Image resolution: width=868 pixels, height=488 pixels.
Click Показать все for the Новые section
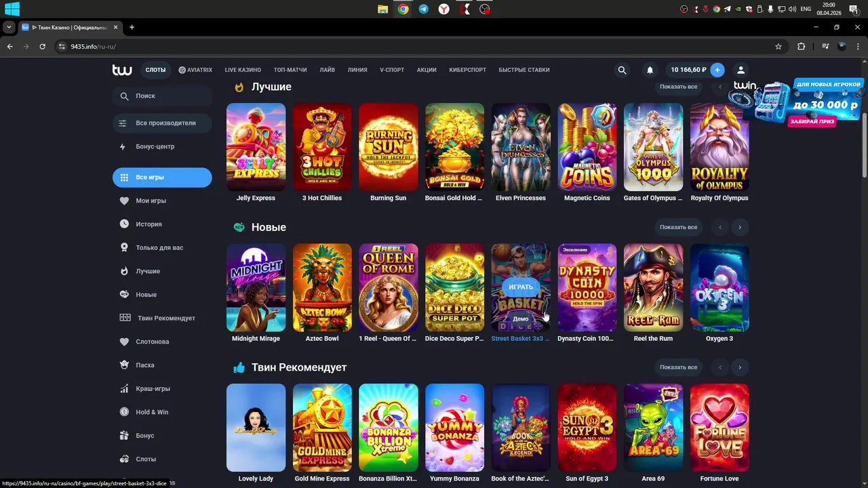[x=678, y=227]
